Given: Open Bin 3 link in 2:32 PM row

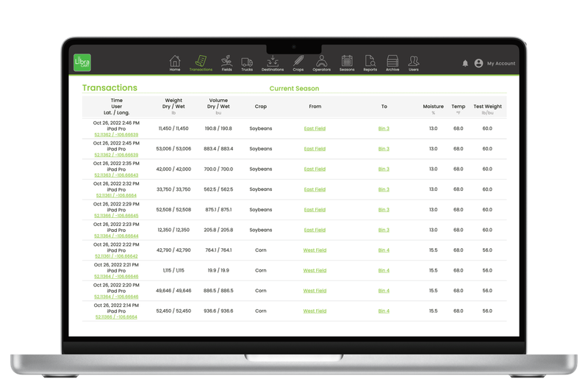Looking at the screenshot, I should 384,189.
